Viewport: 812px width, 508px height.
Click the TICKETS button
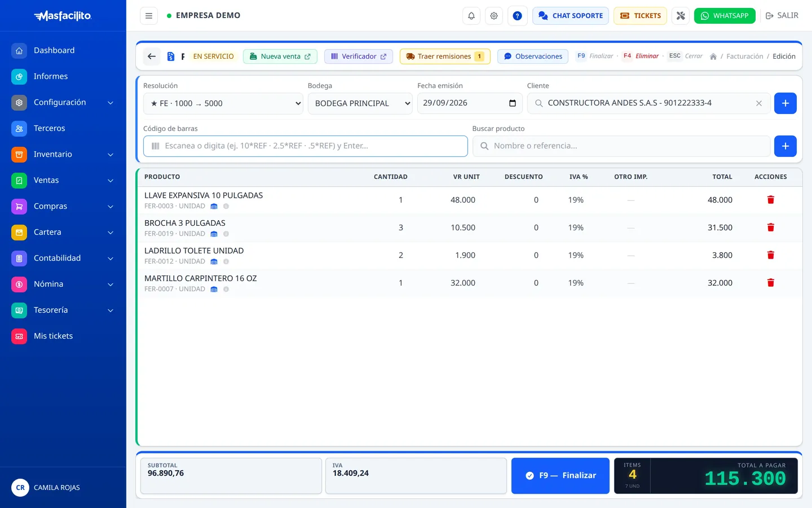[x=641, y=16]
